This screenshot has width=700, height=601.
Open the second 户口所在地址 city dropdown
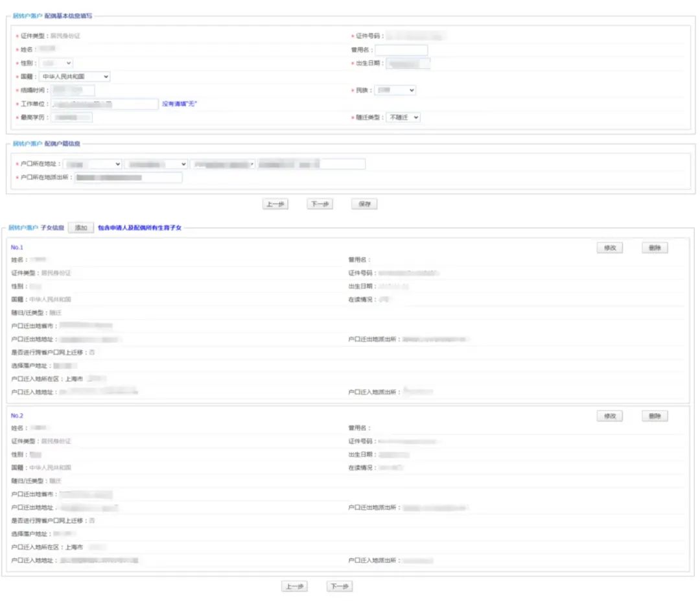[x=156, y=164]
